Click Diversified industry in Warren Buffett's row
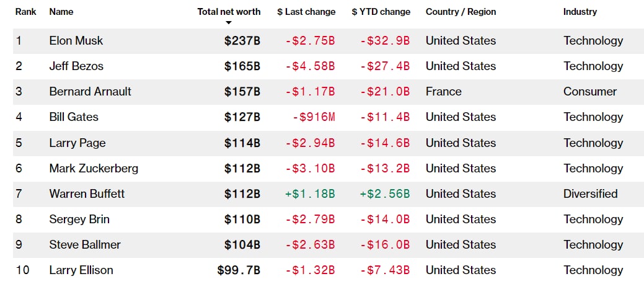 coord(590,194)
